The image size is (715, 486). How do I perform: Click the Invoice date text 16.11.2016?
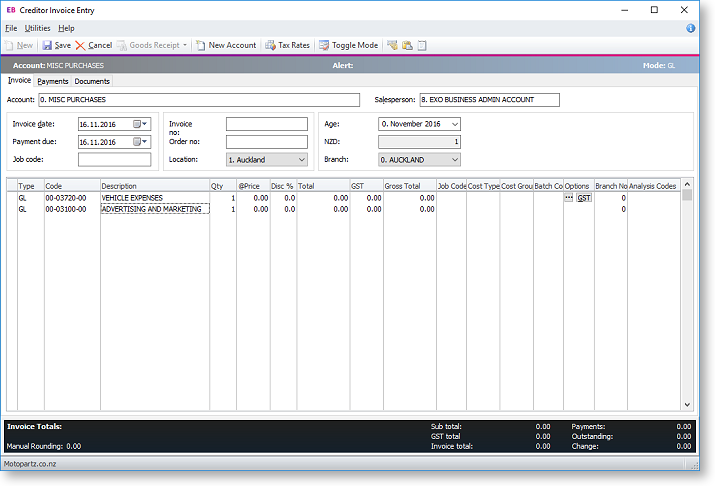tap(98, 124)
